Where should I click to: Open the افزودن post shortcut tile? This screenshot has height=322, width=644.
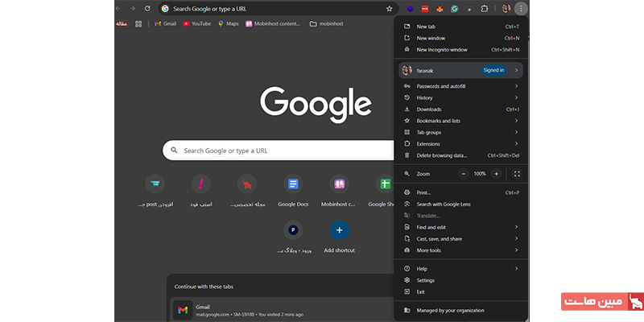155,191
